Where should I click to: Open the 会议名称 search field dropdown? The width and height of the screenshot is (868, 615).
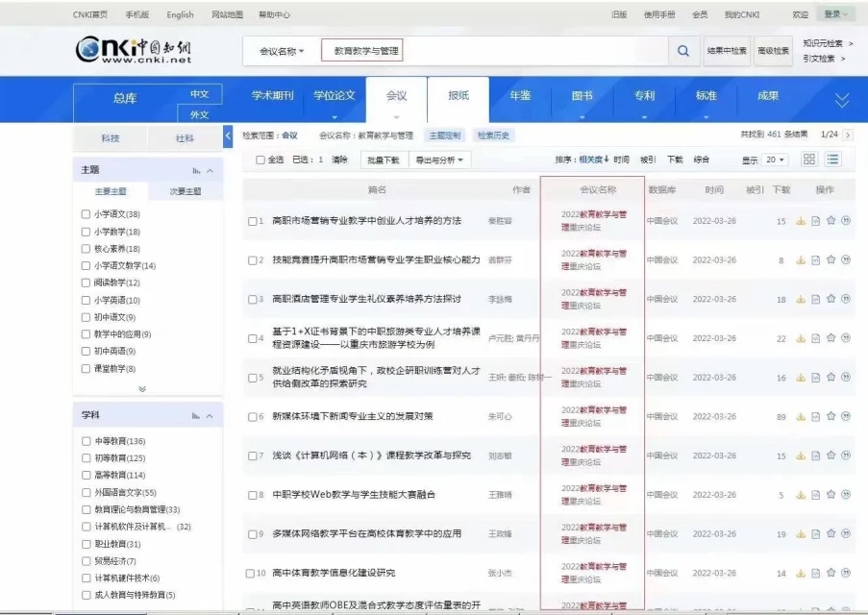pos(282,51)
